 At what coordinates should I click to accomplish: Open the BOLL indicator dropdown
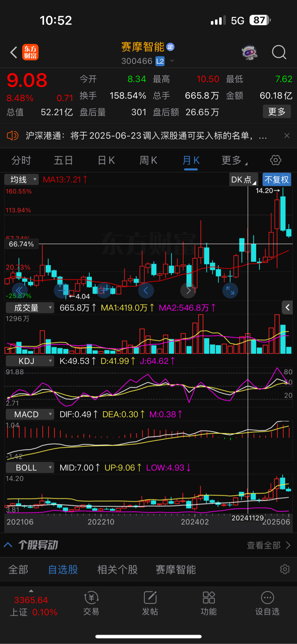30,468
